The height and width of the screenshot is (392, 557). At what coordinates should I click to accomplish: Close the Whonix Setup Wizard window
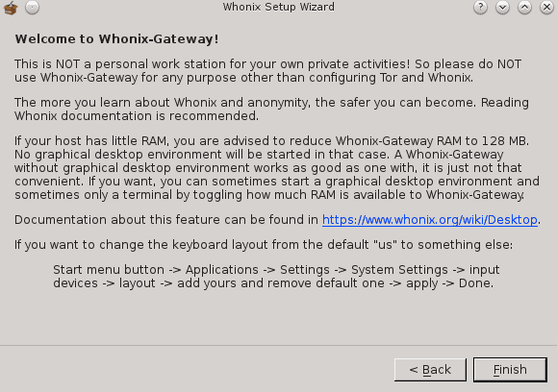(x=546, y=8)
